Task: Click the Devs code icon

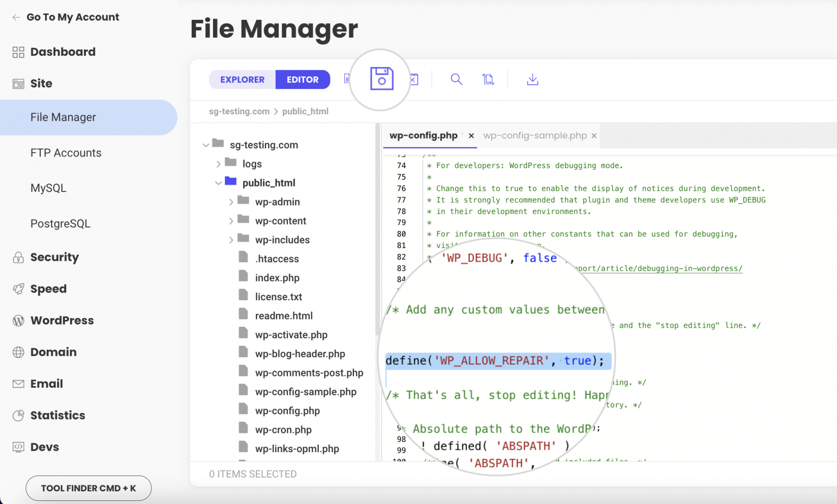Action: tap(18, 447)
